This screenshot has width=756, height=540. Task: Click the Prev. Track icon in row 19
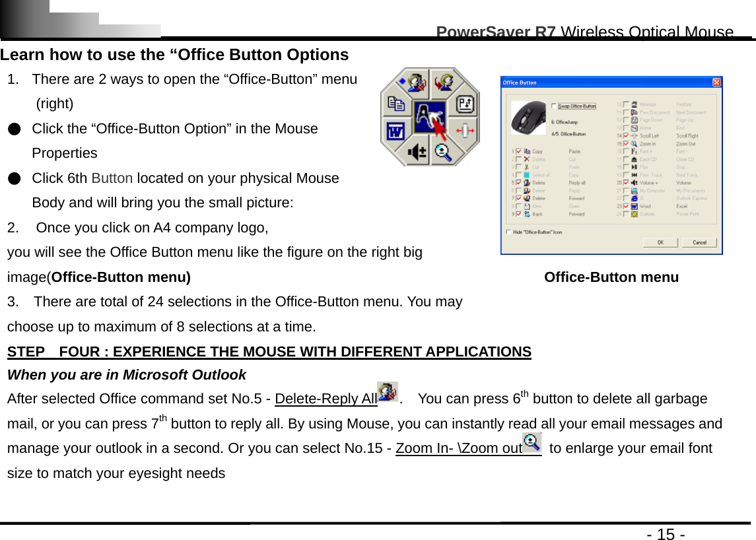tap(635, 175)
